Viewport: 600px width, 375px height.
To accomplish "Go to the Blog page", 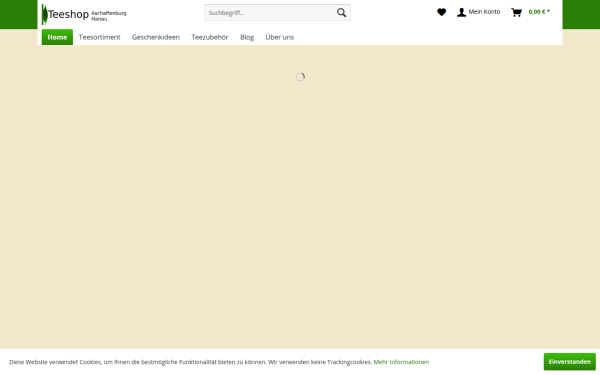I will pyautogui.click(x=247, y=37).
